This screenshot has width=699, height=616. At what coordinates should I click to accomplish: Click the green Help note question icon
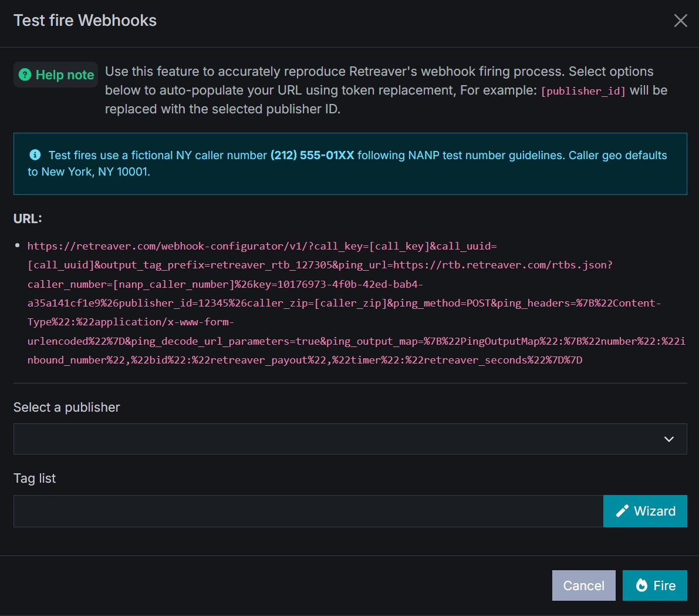[x=25, y=75]
